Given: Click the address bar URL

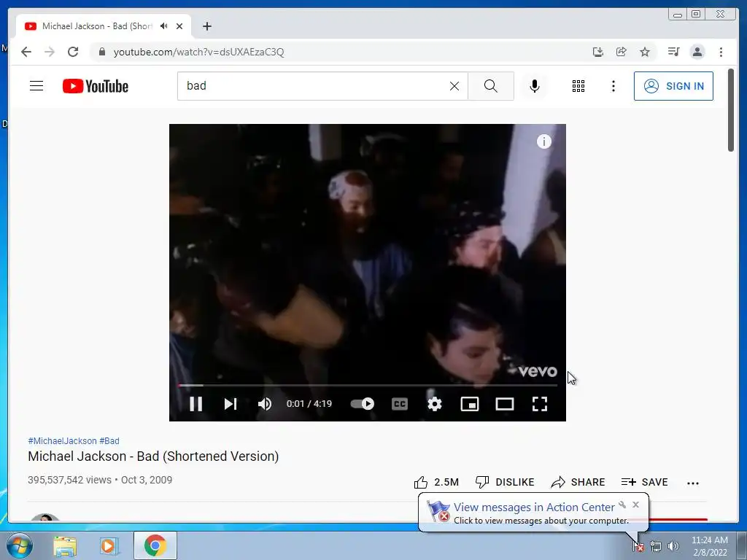Looking at the screenshot, I should (x=198, y=52).
